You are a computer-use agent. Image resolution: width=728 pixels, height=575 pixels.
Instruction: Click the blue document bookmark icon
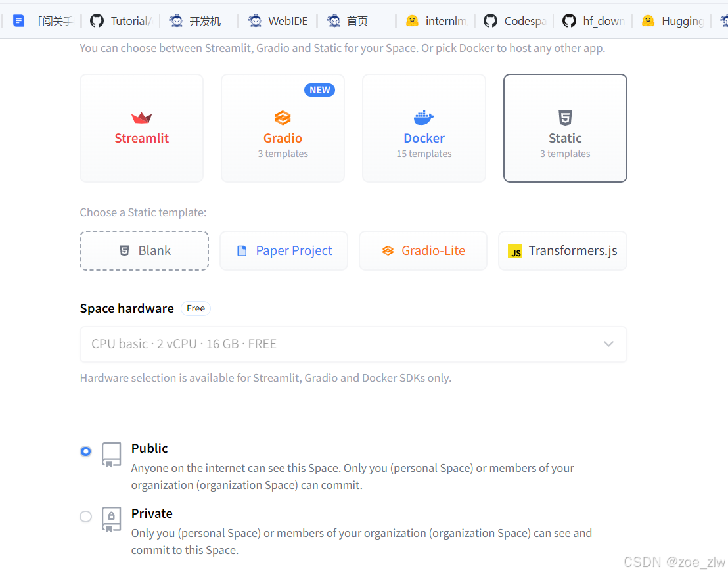[18, 21]
